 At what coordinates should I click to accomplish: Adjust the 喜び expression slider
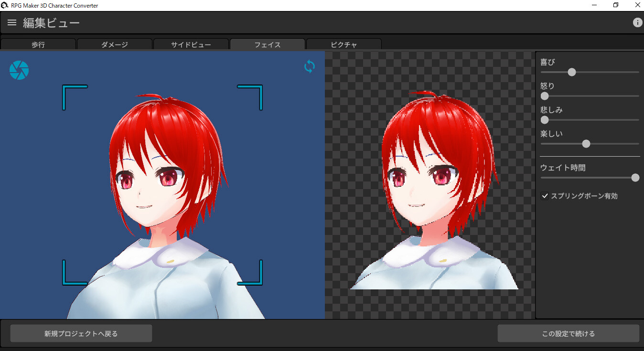571,72
